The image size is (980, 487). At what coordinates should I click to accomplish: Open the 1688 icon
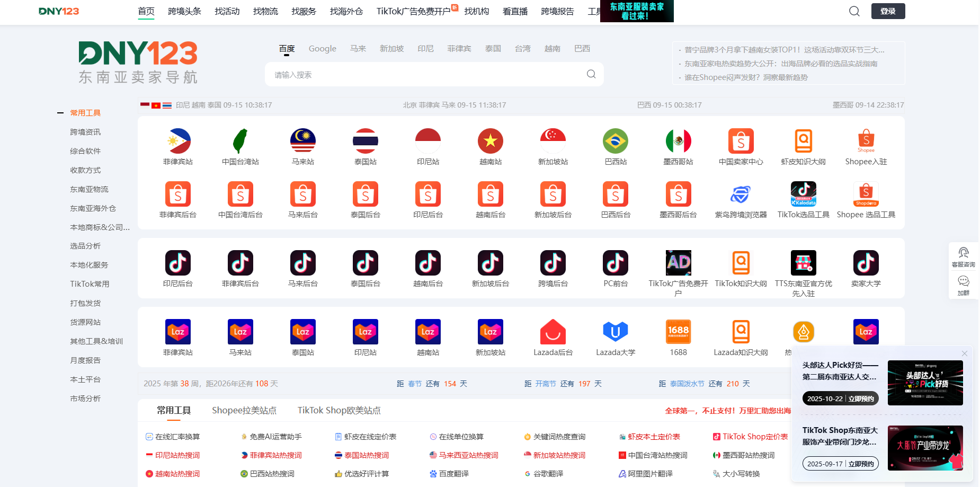[679, 332]
